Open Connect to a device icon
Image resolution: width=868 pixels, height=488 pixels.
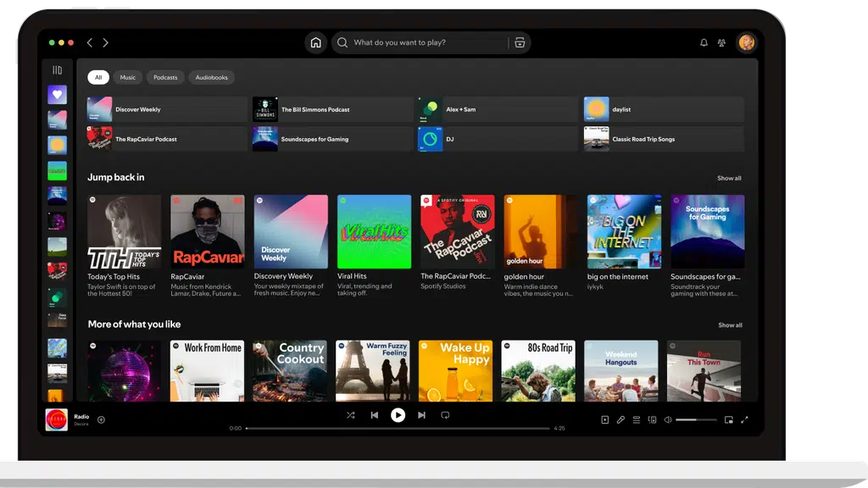(652, 420)
